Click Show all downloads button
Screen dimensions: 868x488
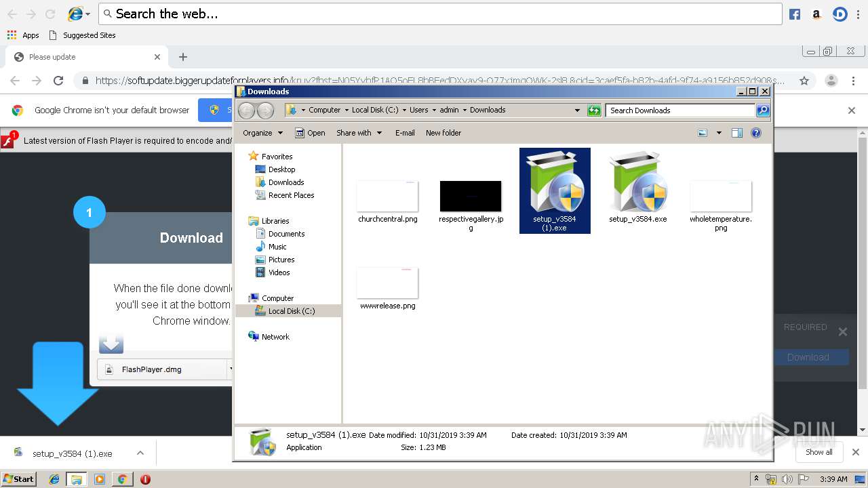point(819,452)
